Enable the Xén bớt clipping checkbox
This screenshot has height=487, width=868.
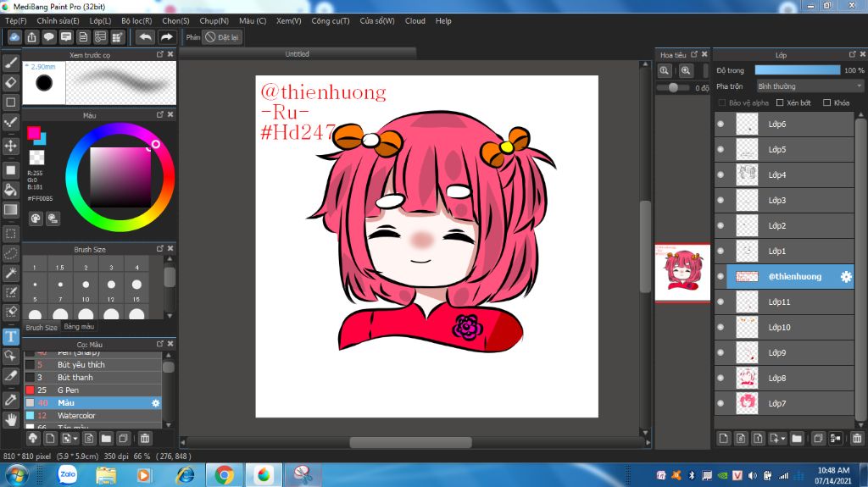[780, 102]
